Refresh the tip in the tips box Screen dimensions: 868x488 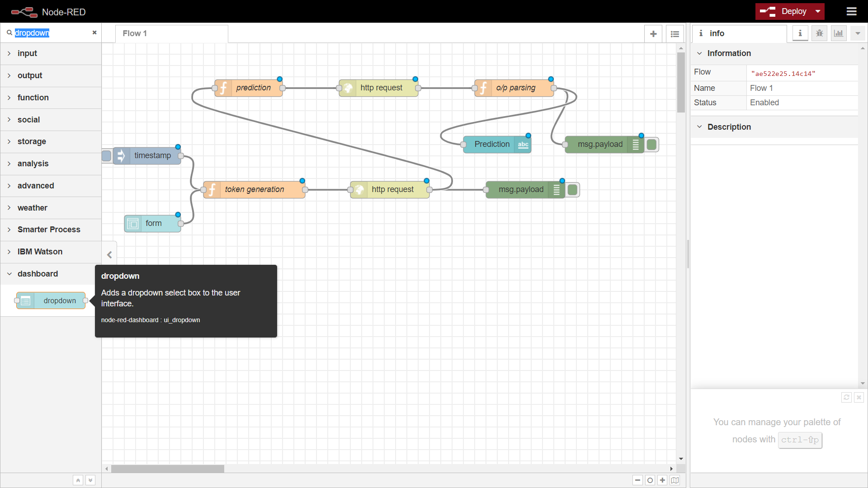pos(846,397)
